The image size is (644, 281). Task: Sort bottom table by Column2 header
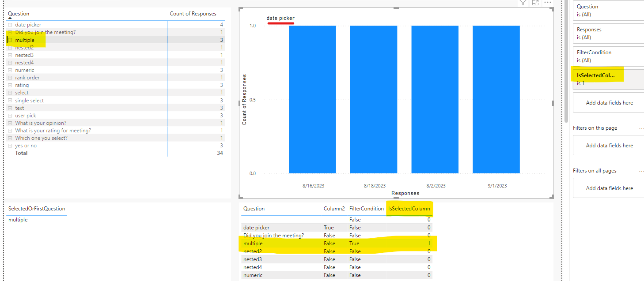[x=334, y=209]
